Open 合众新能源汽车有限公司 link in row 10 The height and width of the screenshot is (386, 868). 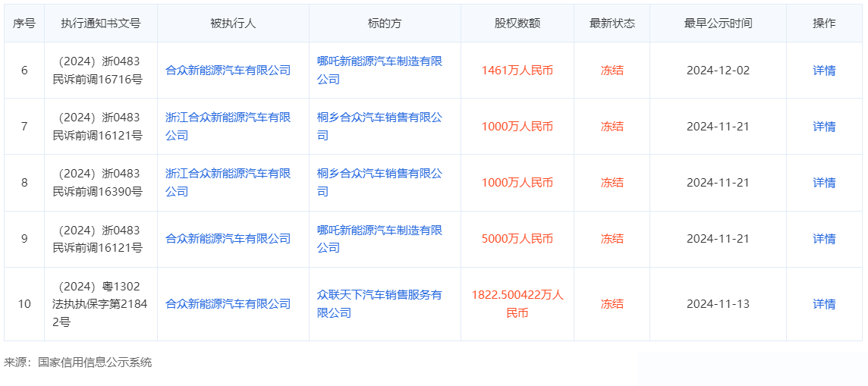[x=228, y=303]
